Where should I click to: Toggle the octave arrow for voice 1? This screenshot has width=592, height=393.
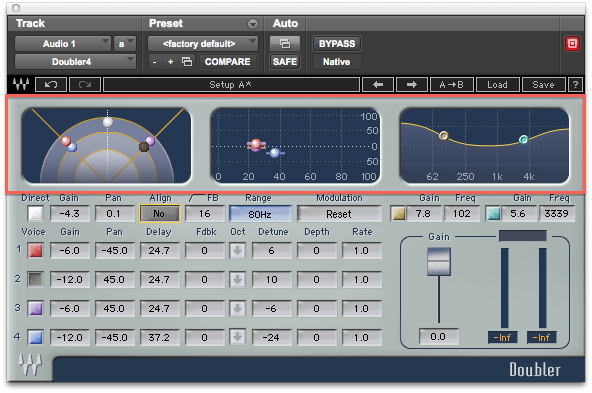[237, 251]
